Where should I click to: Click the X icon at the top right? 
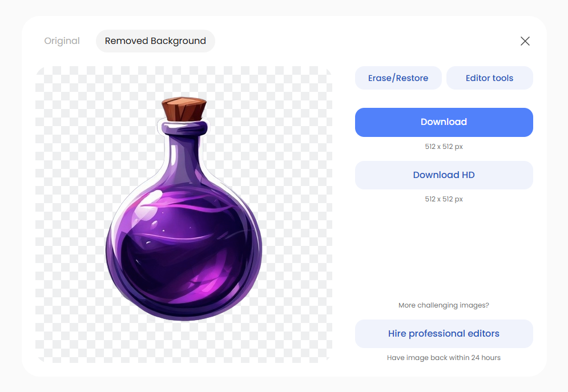tap(525, 41)
